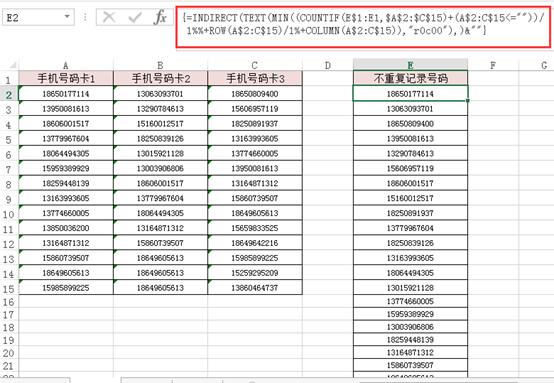Screen dimensions: 554x383
Task: Select cell A8 containing 18259448139
Action: (66, 183)
